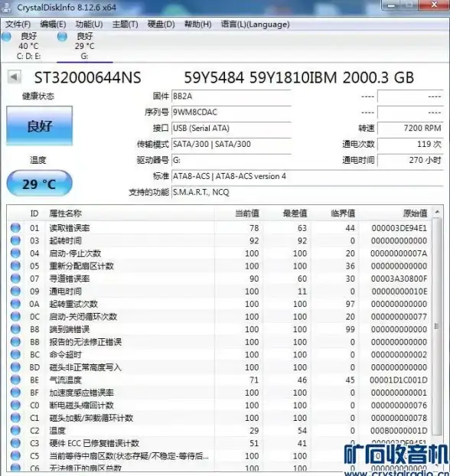Click the firmware field BB2A

231,96
